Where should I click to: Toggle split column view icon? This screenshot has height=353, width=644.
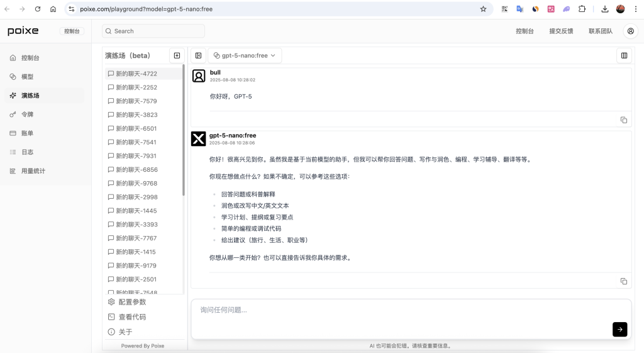624,55
